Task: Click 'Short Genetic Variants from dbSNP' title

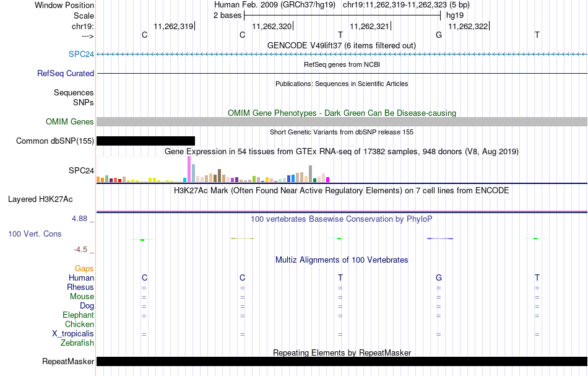Action: 342,132
